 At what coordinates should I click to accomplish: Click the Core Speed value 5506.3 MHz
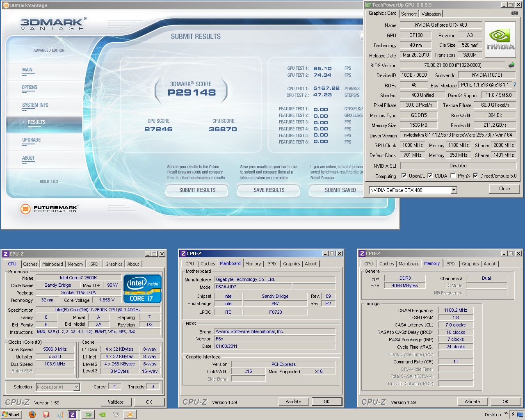55,349
